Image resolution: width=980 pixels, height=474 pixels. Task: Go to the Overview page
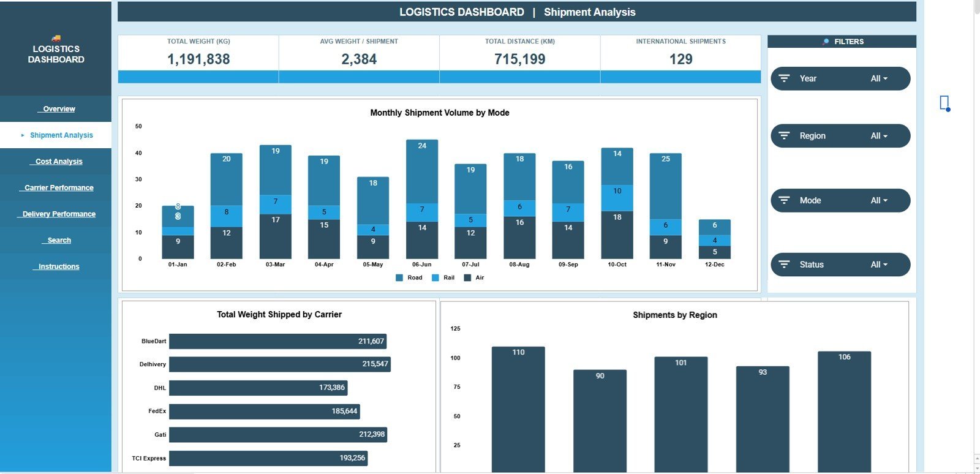(x=59, y=109)
